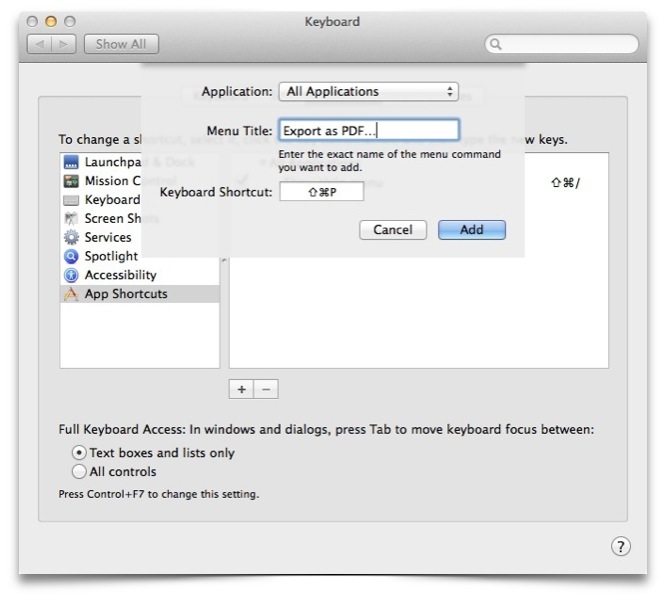Open the Application popup menu
The height and width of the screenshot is (595, 666).
click(368, 91)
